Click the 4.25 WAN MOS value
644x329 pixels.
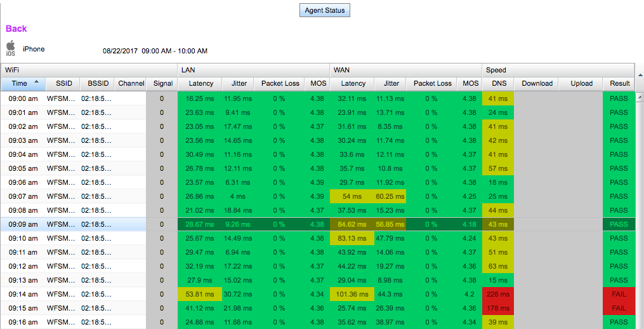469,197
